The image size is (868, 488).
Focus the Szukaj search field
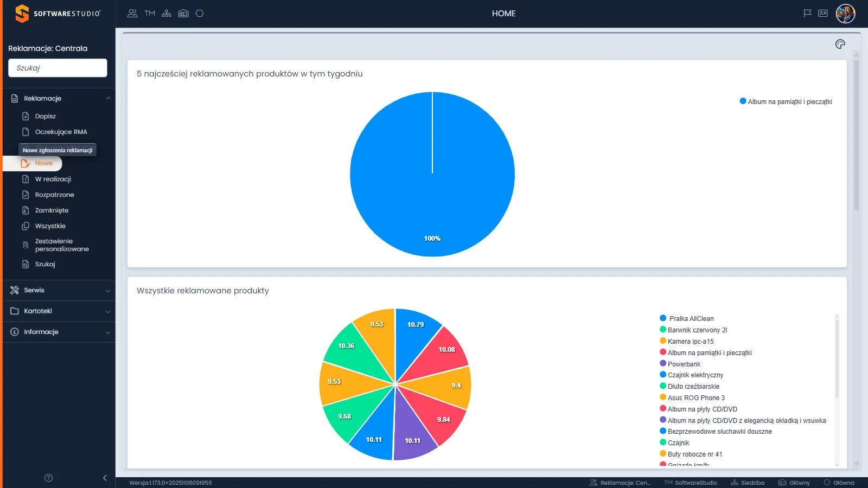point(58,68)
